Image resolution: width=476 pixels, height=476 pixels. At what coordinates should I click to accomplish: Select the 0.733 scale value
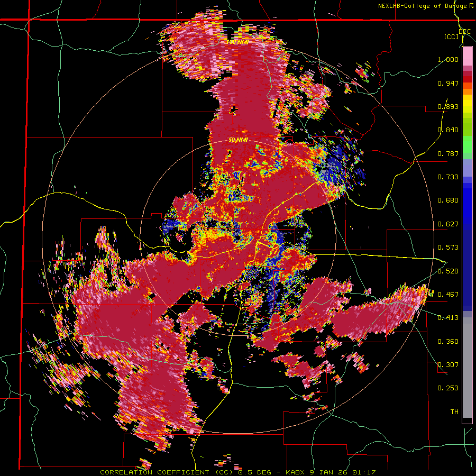(x=448, y=177)
